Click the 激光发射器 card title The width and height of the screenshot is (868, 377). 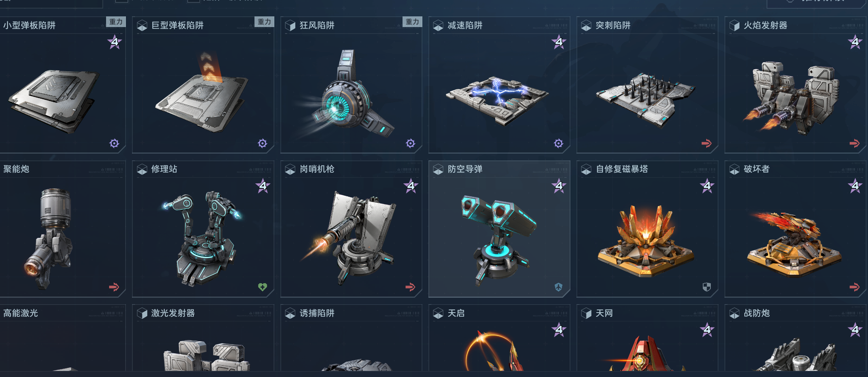(173, 313)
